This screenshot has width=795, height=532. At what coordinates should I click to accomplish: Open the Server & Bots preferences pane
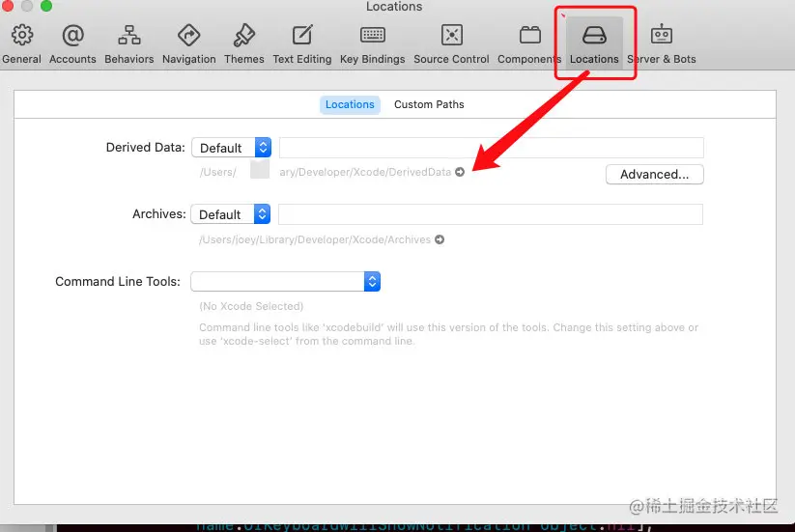click(661, 44)
